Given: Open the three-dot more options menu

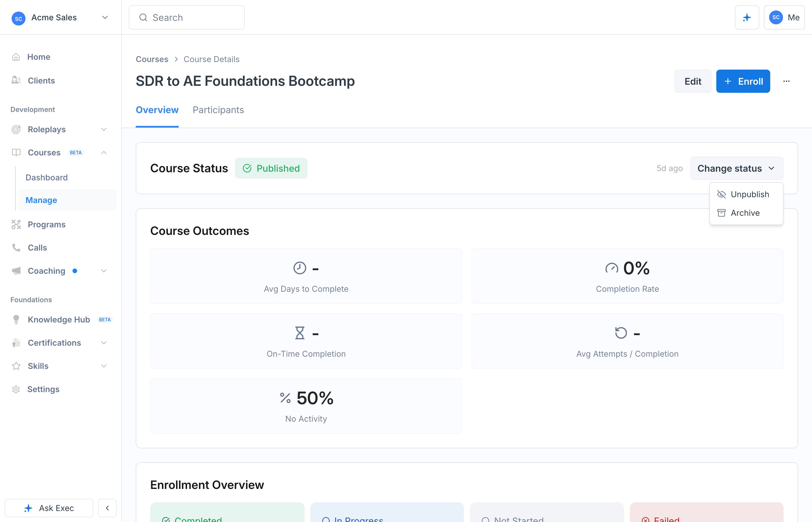Looking at the screenshot, I should 786,81.
